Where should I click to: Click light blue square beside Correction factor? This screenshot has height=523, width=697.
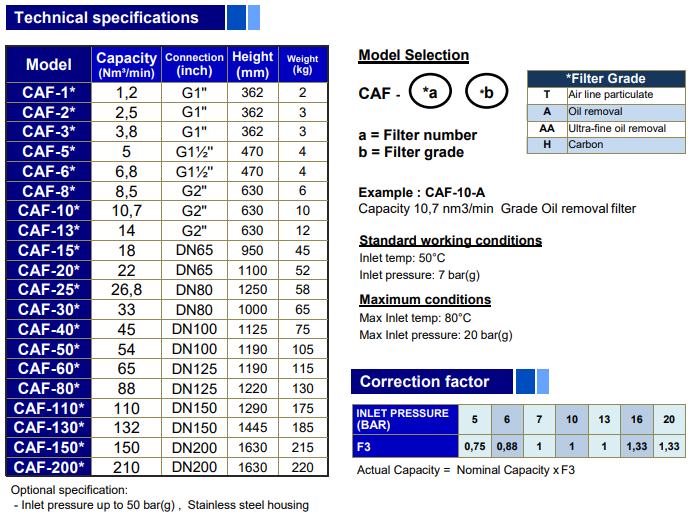[x=543, y=381]
